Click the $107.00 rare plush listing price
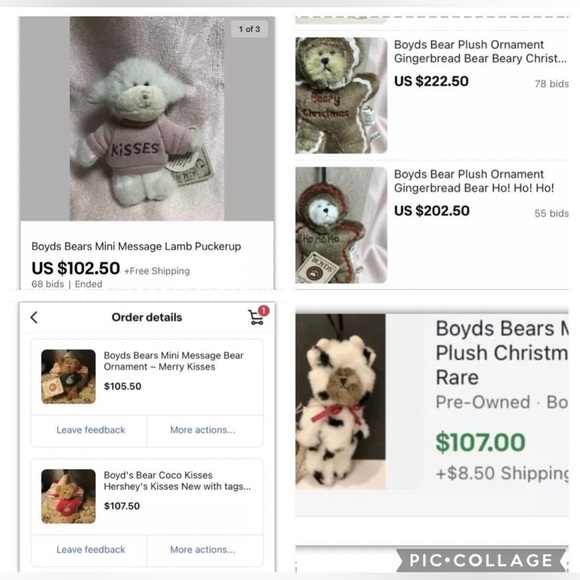Viewport: 580px width, 580px height. [480, 442]
